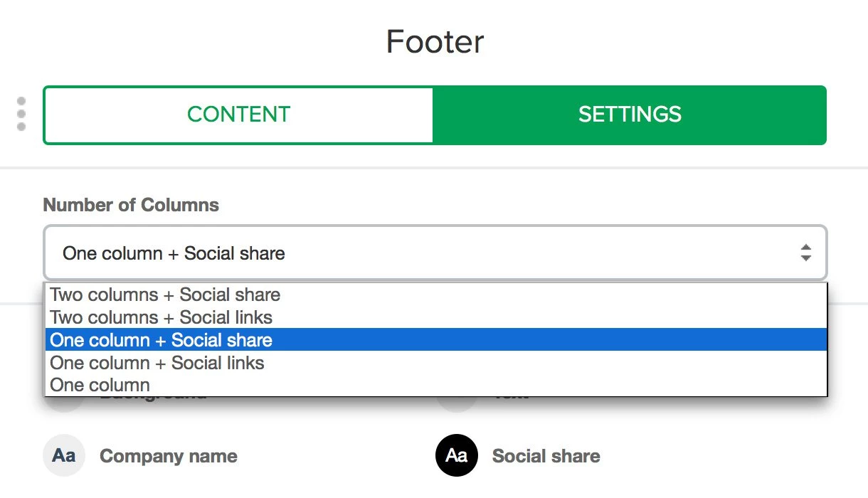Select "Two columns + Social share" option

click(165, 295)
